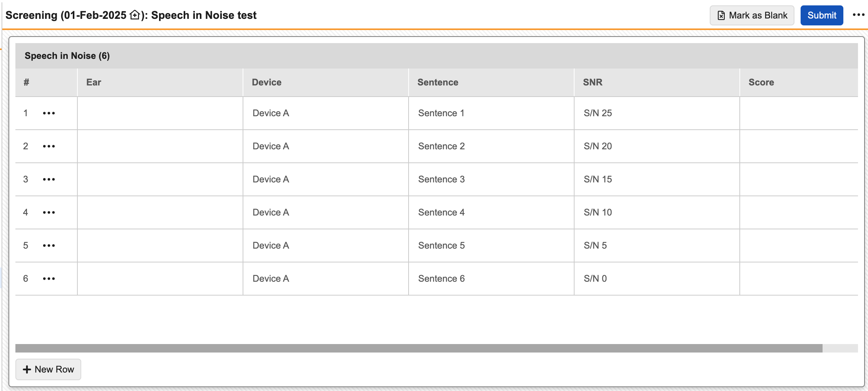Open row 5 three-dot options menu

click(49, 246)
